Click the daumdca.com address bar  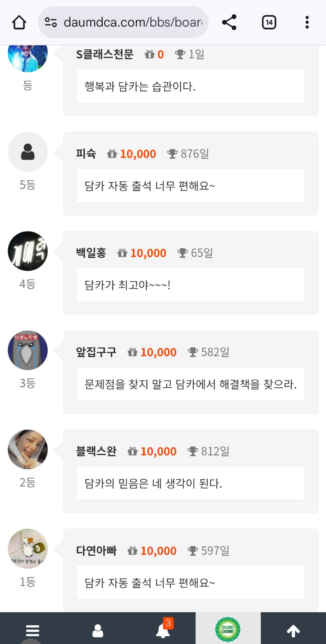tap(132, 22)
